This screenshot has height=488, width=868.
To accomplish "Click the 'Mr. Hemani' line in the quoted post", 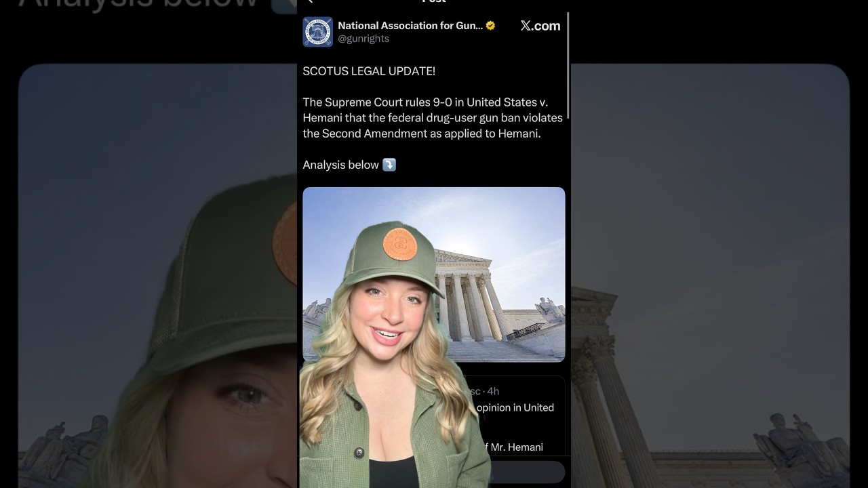I will (515, 447).
